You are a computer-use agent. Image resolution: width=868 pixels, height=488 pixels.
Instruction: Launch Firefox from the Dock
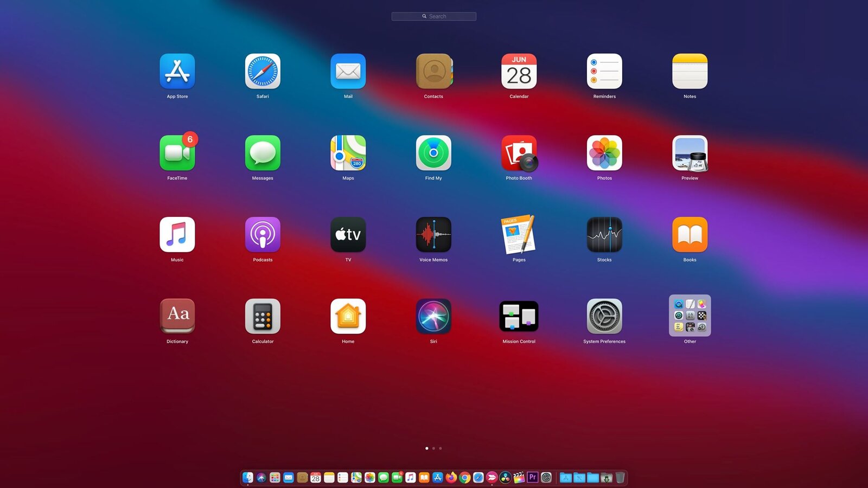(451, 477)
